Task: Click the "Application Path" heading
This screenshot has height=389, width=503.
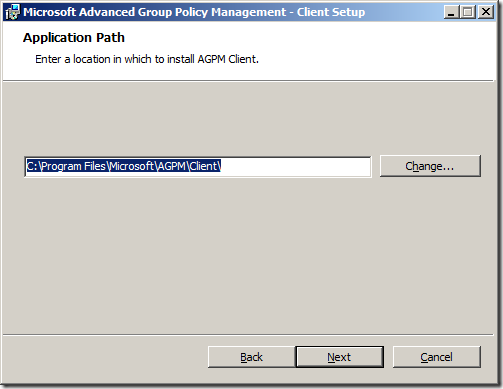Action: (74, 38)
